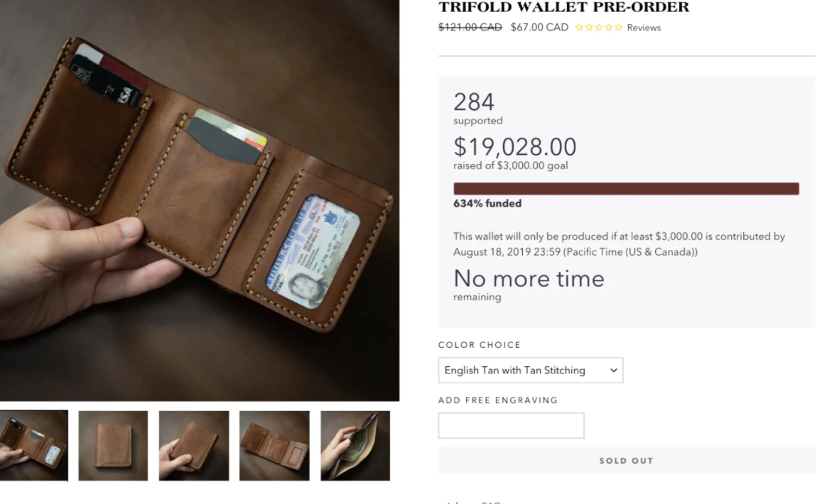
Task: Click the third review star icon
Action: tap(599, 28)
